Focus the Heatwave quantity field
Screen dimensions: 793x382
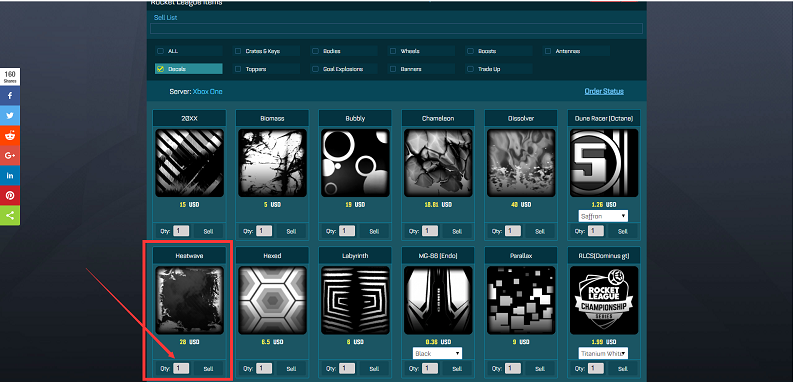point(181,369)
